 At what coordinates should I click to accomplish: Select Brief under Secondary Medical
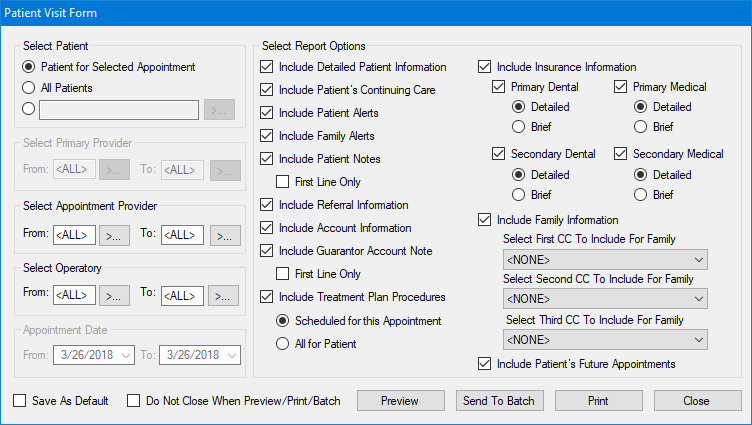click(x=641, y=194)
